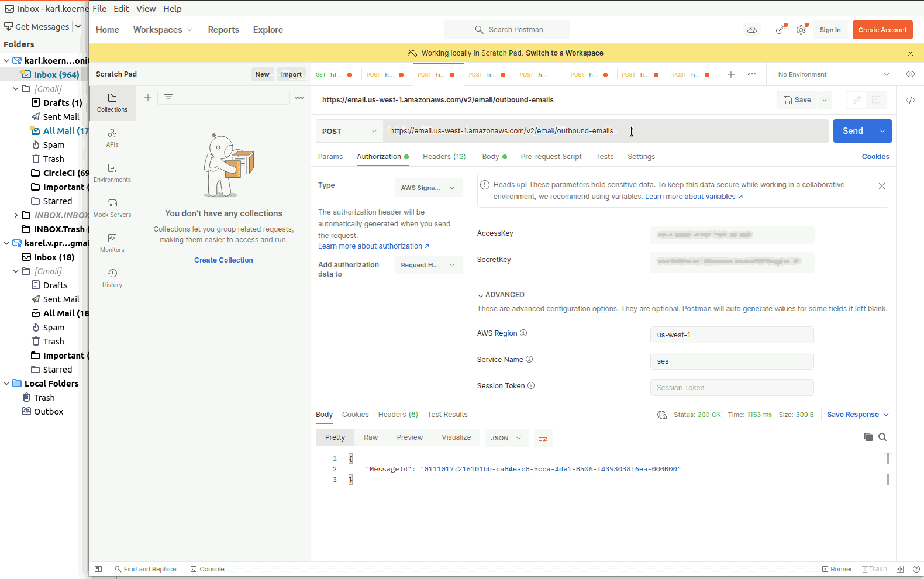The height and width of the screenshot is (579, 924).
Task: Show the Raw response view
Action: pos(371,437)
